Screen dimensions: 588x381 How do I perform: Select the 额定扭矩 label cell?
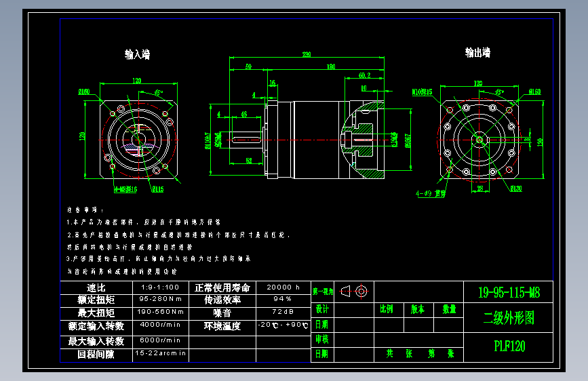(x=96, y=300)
